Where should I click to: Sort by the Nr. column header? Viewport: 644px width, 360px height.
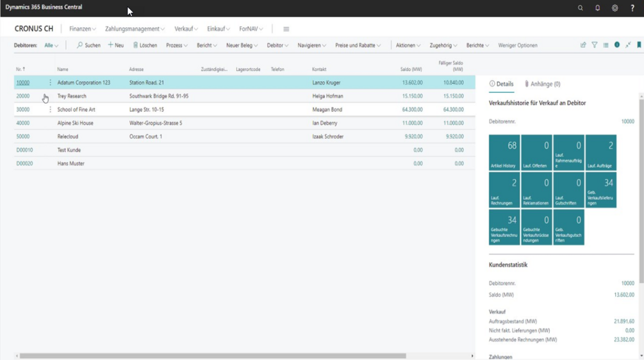pos(21,69)
